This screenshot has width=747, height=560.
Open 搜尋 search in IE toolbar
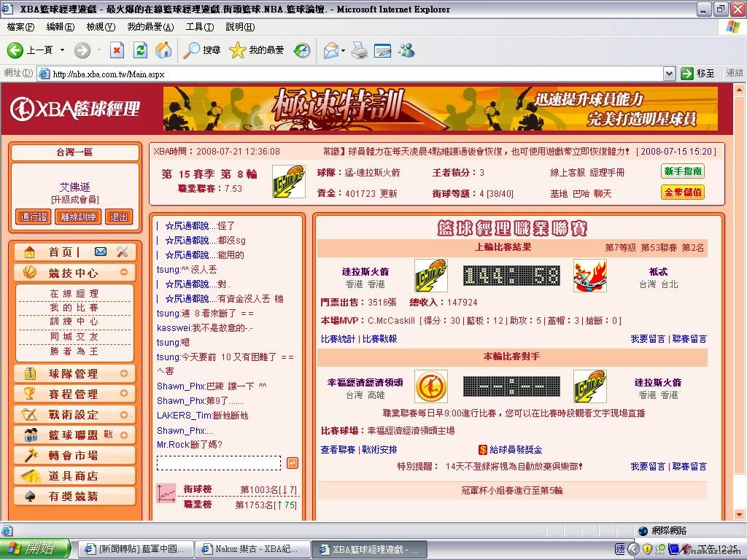click(x=202, y=50)
